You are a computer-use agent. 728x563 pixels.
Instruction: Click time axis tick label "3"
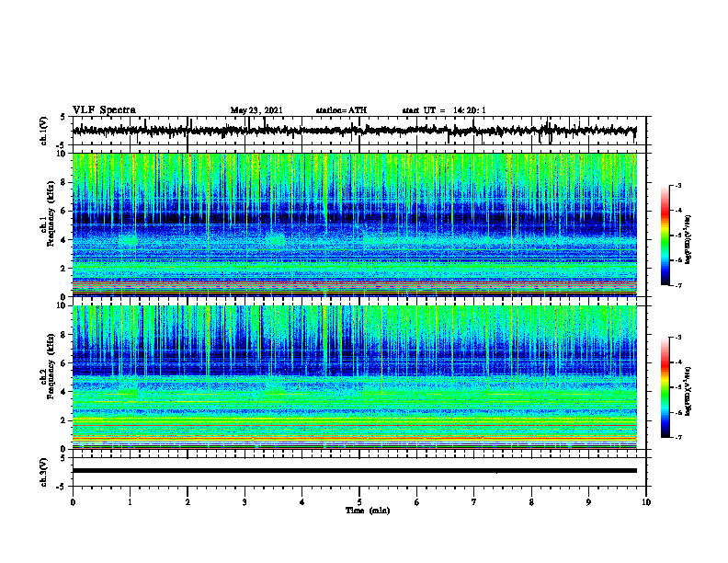245,502
